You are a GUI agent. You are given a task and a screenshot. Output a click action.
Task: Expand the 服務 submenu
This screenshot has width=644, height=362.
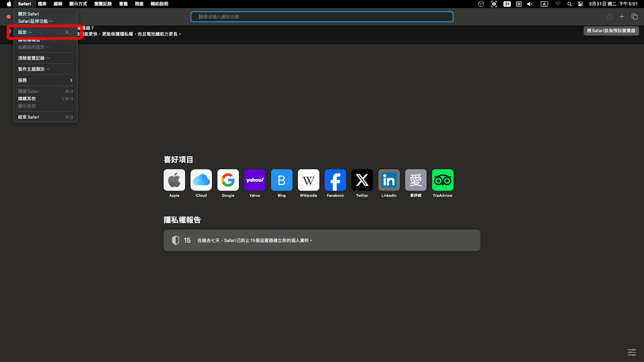[44, 80]
